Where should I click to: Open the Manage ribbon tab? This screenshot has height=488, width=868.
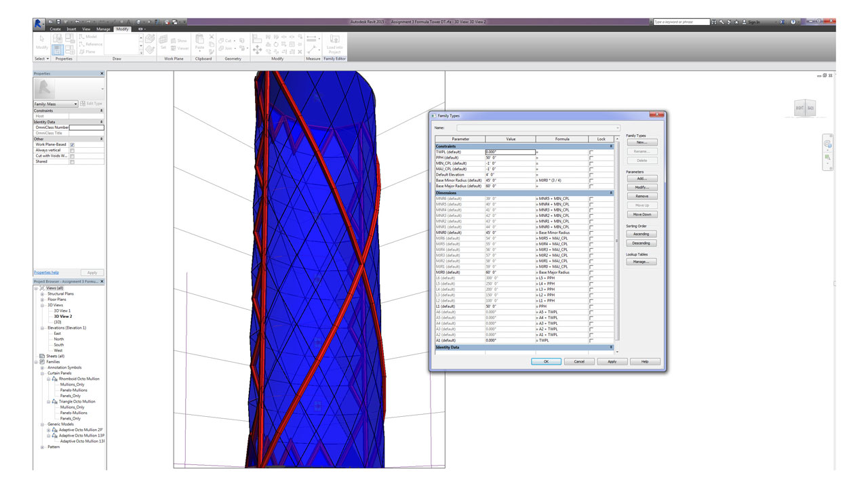pyautogui.click(x=103, y=29)
